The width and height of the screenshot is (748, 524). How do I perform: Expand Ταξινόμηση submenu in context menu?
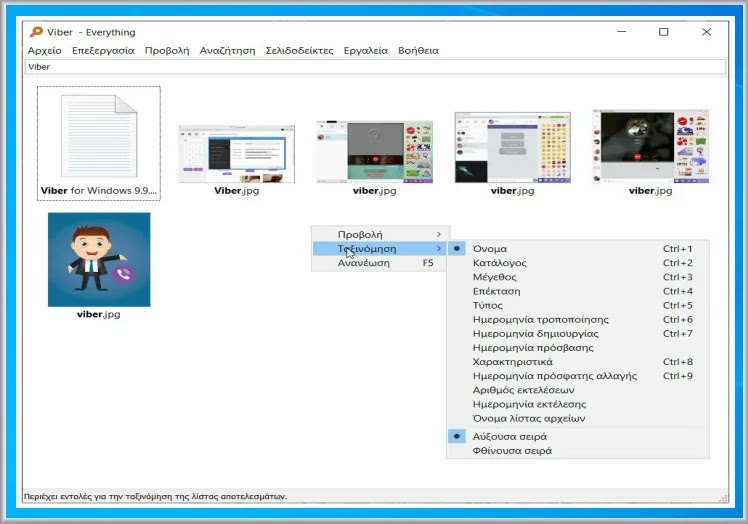click(x=380, y=249)
